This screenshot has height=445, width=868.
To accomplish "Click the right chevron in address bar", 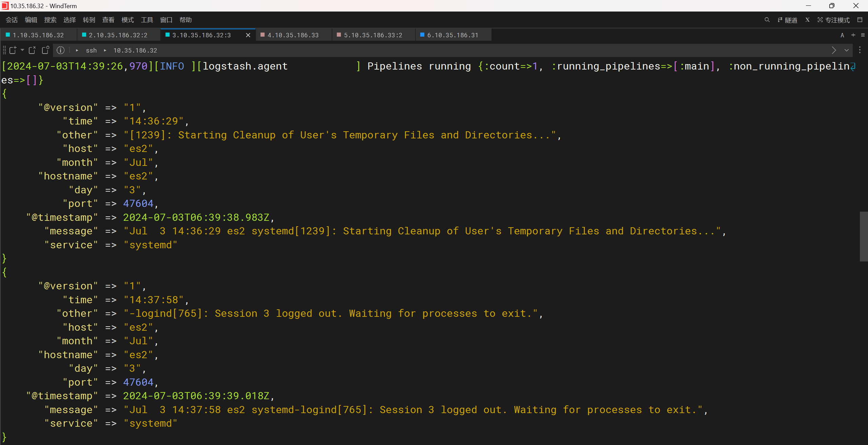I will tap(834, 50).
